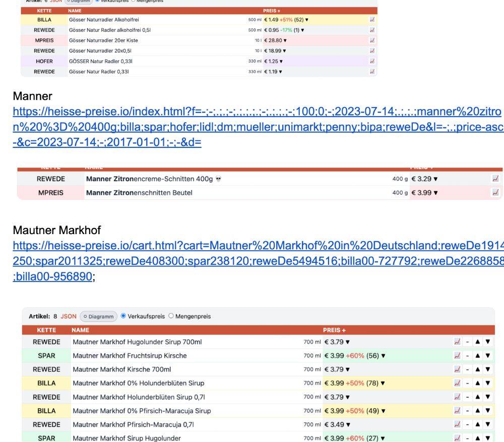Select Mengenpreis radio in Mautner Markhof table
504x442 pixels.
[x=171, y=316]
